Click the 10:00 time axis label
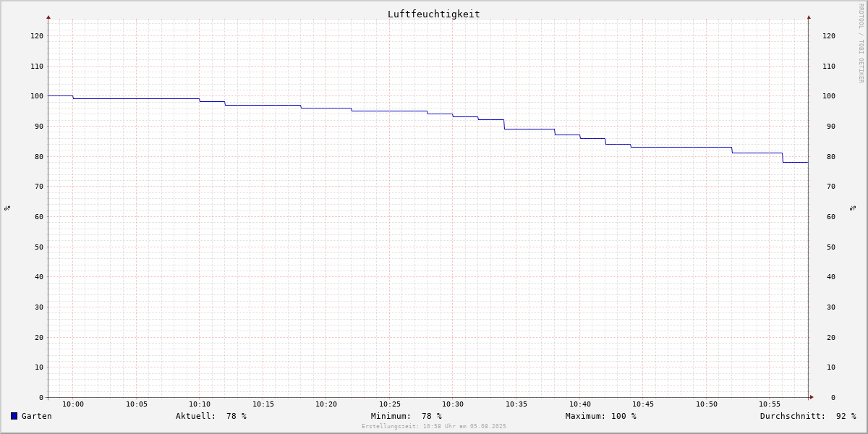Screen dimensions: 868x434 (x=73, y=404)
